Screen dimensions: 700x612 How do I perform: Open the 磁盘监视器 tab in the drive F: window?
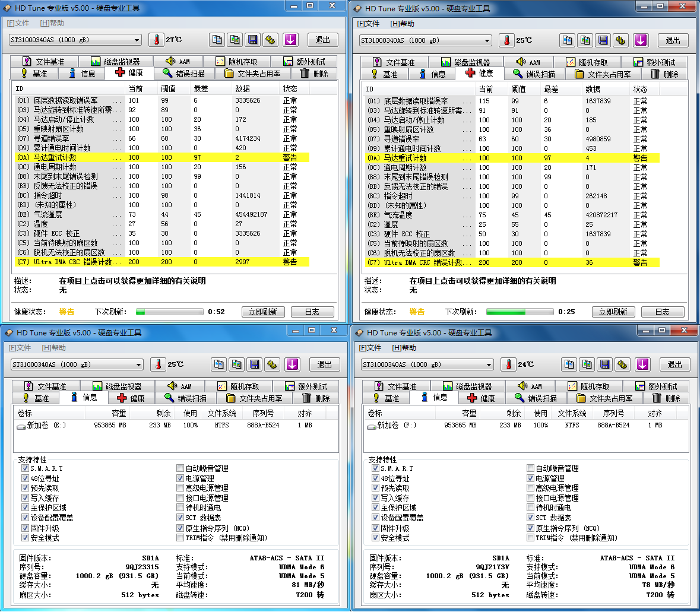(466, 386)
